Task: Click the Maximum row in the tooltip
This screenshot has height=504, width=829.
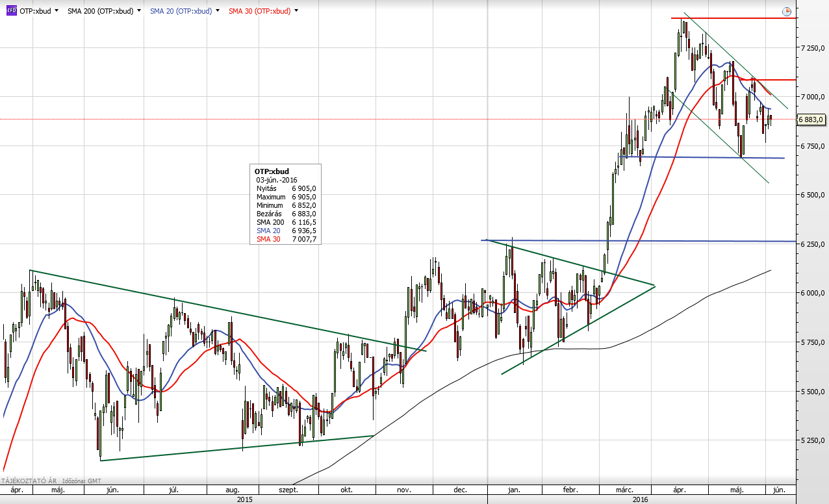Action: click(x=286, y=197)
